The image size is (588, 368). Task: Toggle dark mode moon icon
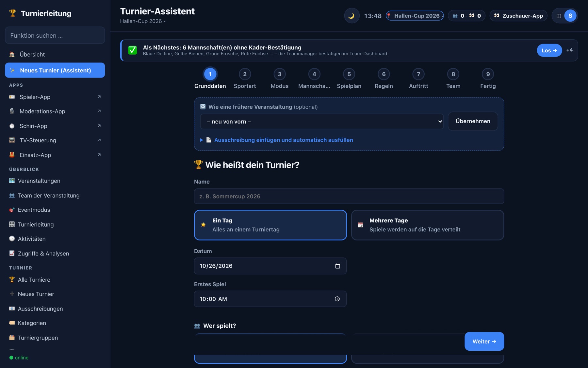[351, 16]
